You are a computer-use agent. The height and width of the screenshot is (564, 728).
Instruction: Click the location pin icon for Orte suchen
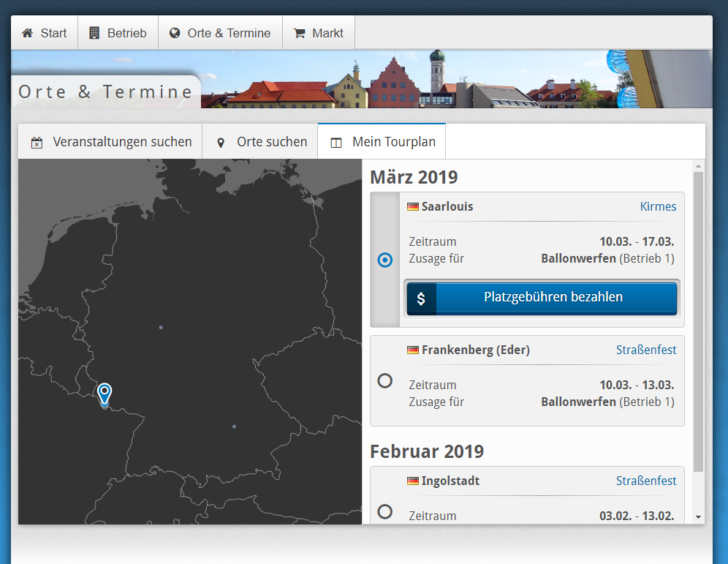pyautogui.click(x=221, y=143)
